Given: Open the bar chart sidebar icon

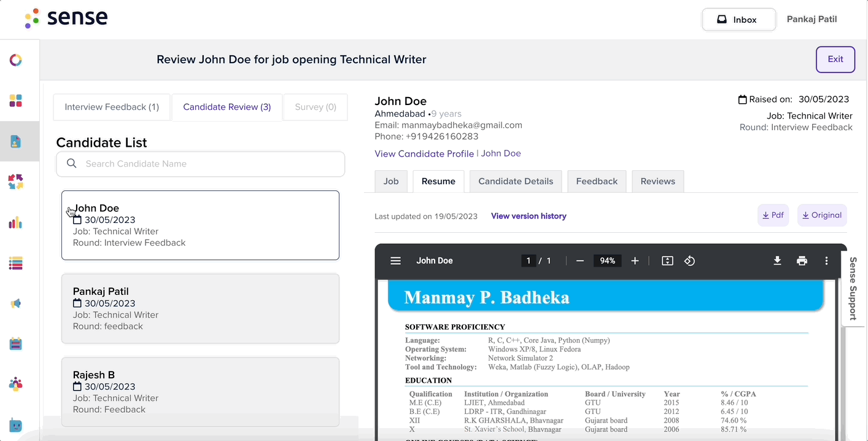Looking at the screenshot, I should coord(16,222).
